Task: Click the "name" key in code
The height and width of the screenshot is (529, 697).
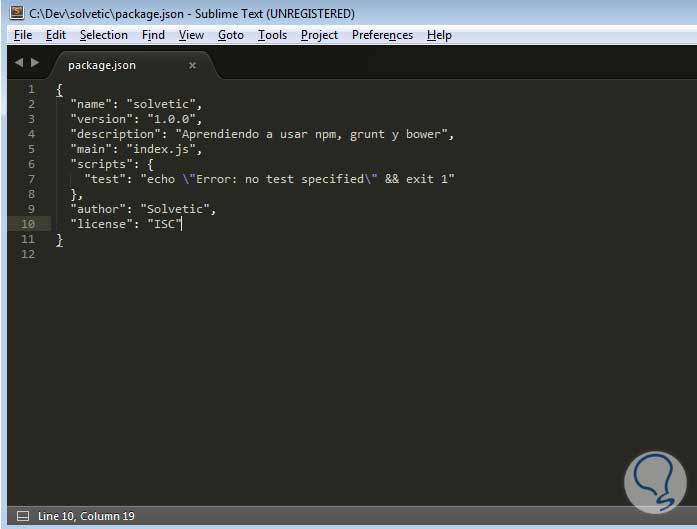Action: pyautogui.click(x=91, y=104)
